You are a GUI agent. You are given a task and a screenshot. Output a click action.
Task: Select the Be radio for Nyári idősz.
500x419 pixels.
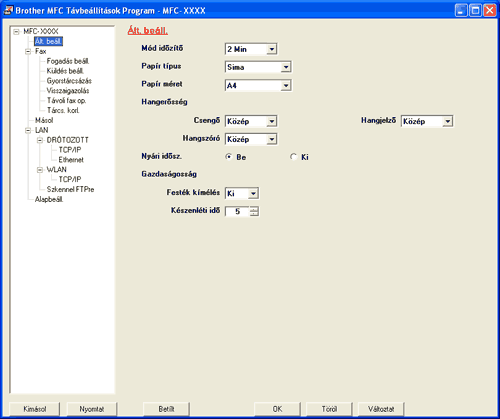coord(229,157)
